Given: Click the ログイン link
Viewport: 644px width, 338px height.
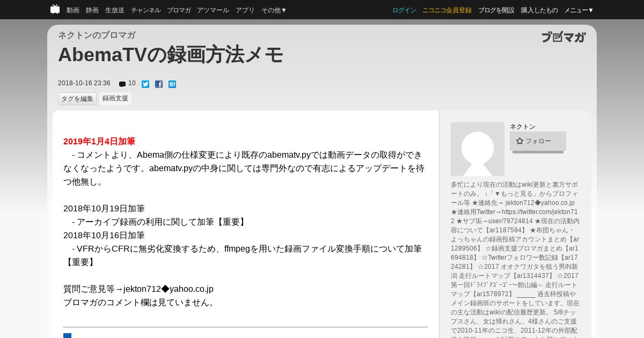Looking at the screenshot, I should pos(404,10).
